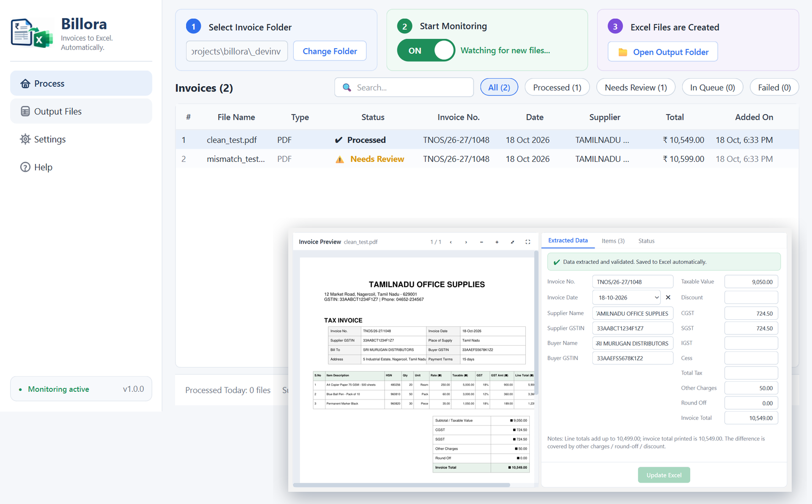Click the Invoice No. field in Extracted Data
The height and width of the screenshot is (504, 812).
coord(632,282)
